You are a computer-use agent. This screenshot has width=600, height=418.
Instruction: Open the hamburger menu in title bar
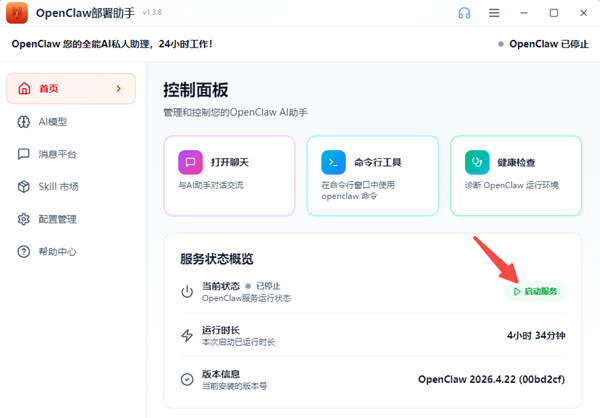point(494,13)
